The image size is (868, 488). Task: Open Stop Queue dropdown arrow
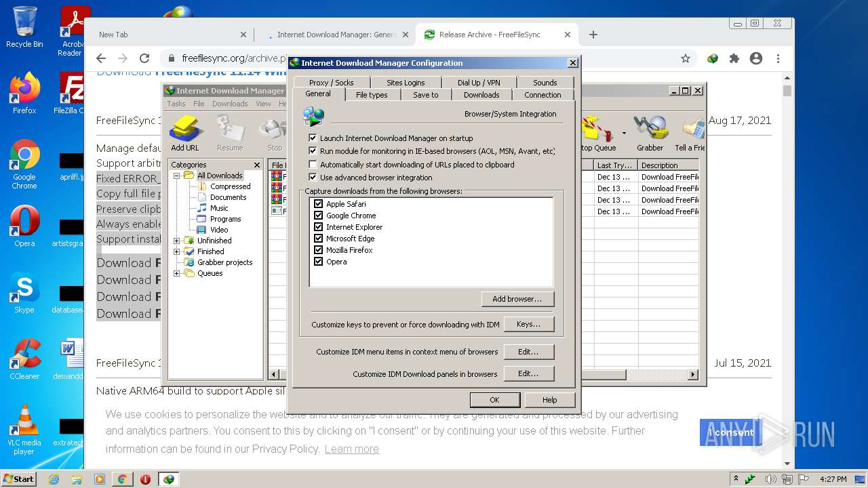point(624,133)
